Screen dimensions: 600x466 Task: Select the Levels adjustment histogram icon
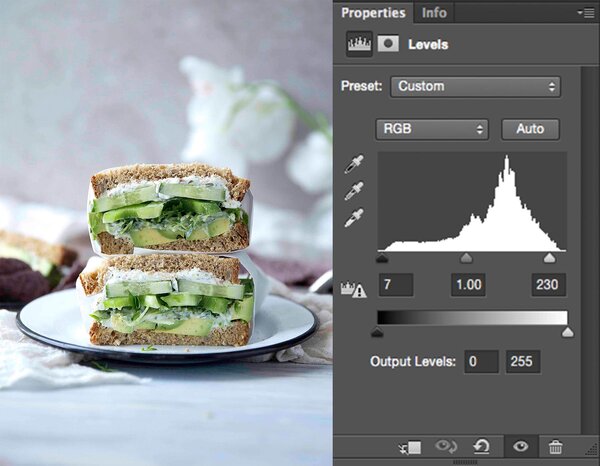359,44
